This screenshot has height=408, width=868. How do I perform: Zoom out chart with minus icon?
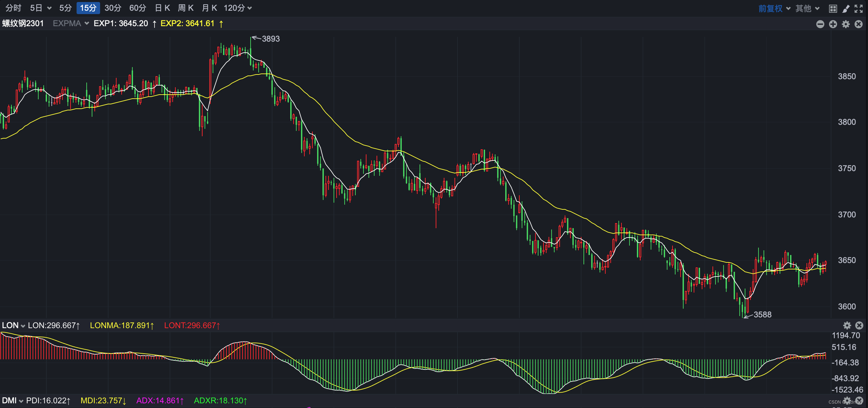tap(820, 24)
